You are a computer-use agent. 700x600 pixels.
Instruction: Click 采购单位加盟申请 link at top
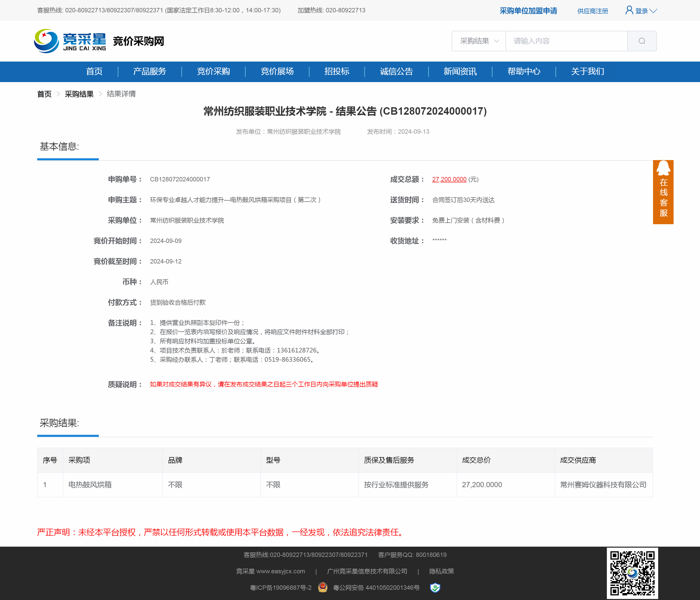pyautogui.click(x=528, y=11)
